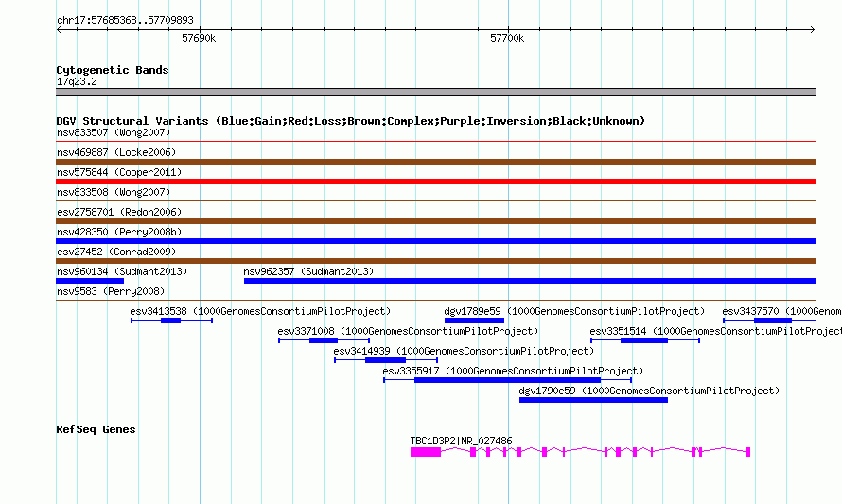Viewport: 842px width, 504px height.
Task: Click the esv3413538 variant glyph
Action: pyautogui.click(x=172, y=321)
